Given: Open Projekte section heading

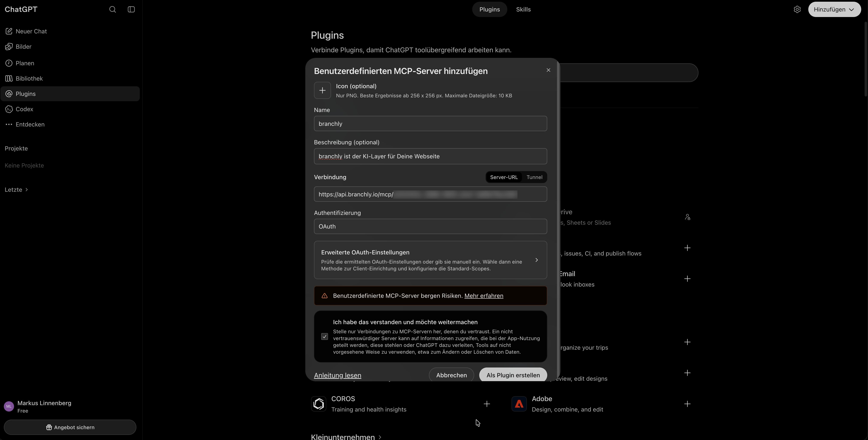Looking at the screenshot, I should click(16, 148).
